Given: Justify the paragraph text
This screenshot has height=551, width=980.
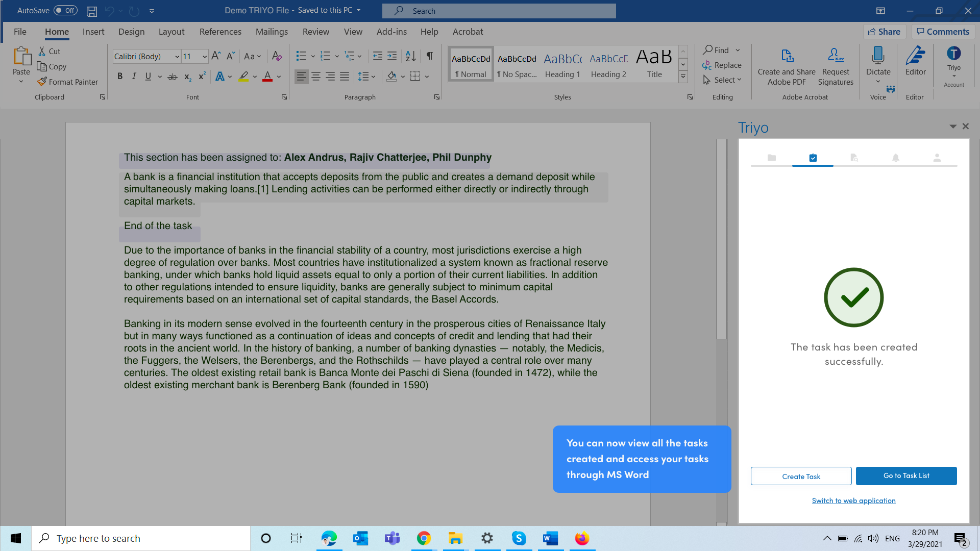Looking at the screenshot, I should [x=345, y=77].
